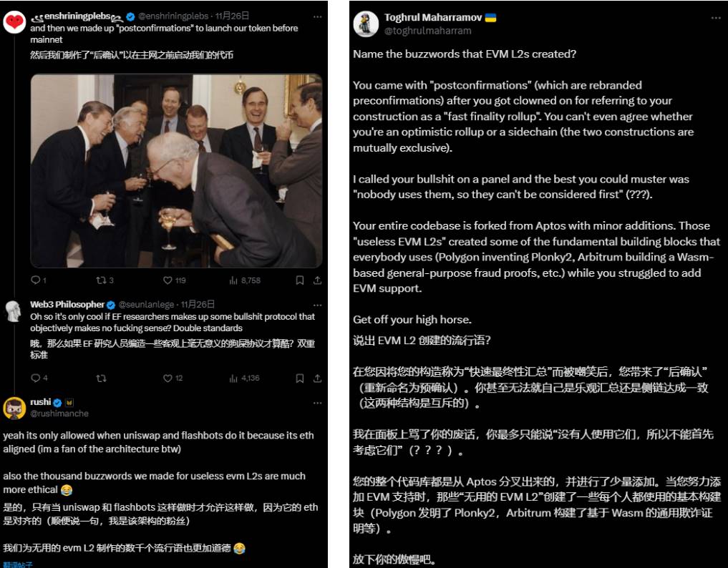
Task: Bookmark Web3 Philosopher's reply
Action: click(x=299, y=378)
